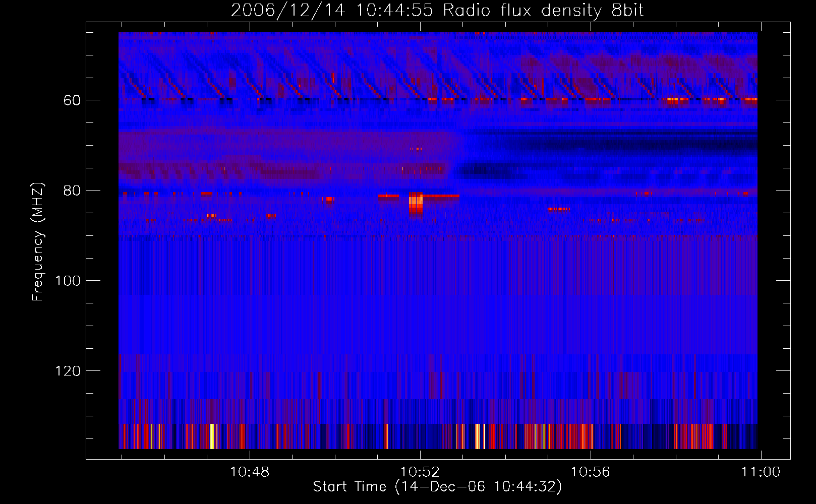This screenshot has width=816, height=504.
Task: Click the 10:56 time tick label
Action: pyautogui.click(x=590, y=472)
